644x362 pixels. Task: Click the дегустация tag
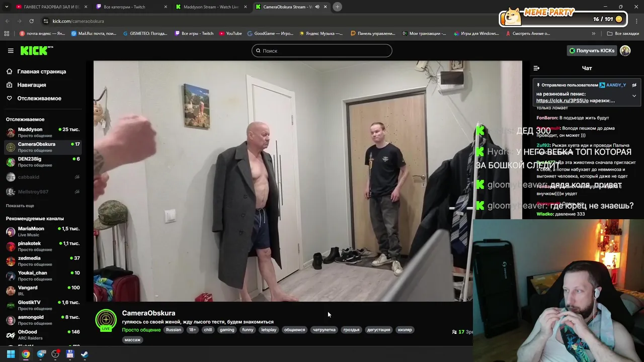[x=378, y=330]
